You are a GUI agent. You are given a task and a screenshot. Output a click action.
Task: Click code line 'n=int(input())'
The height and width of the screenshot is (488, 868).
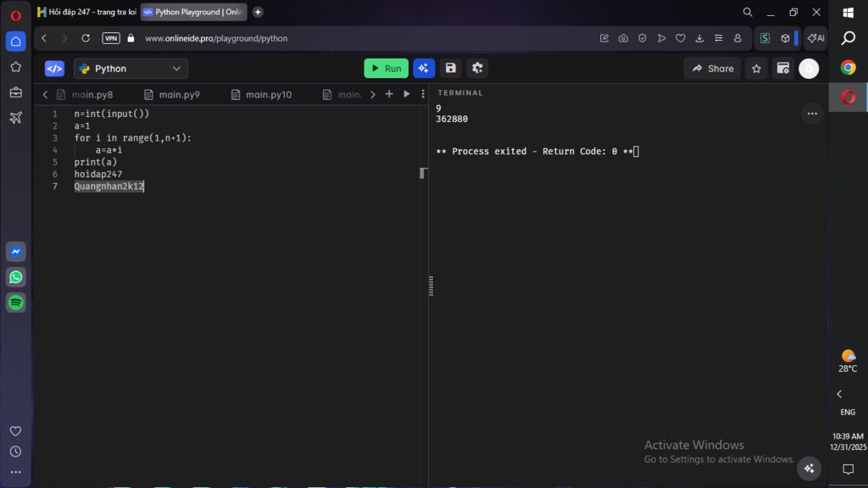pos(112,114)
